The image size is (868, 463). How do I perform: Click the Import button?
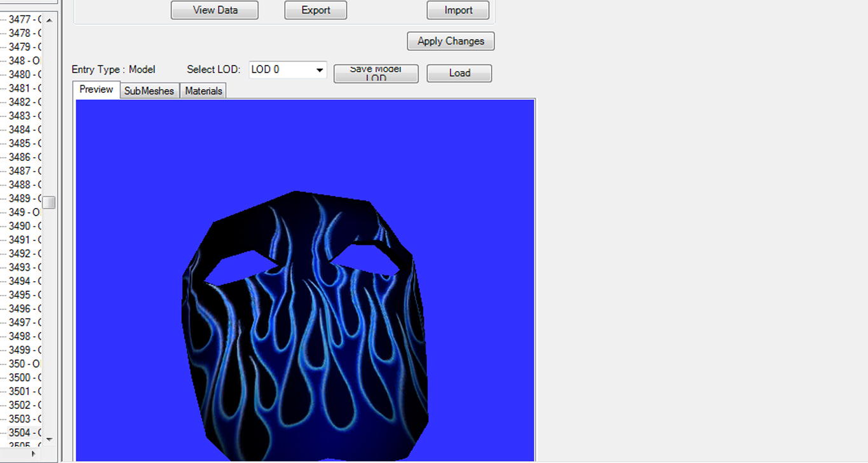tap(458, 10)
